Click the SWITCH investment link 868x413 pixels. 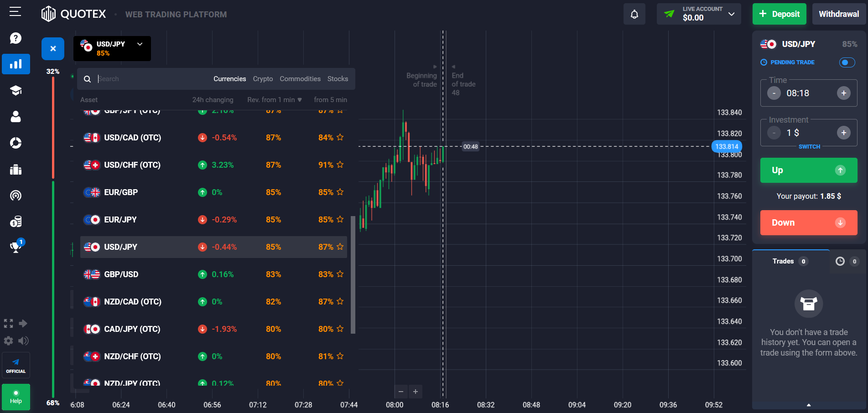809,147
